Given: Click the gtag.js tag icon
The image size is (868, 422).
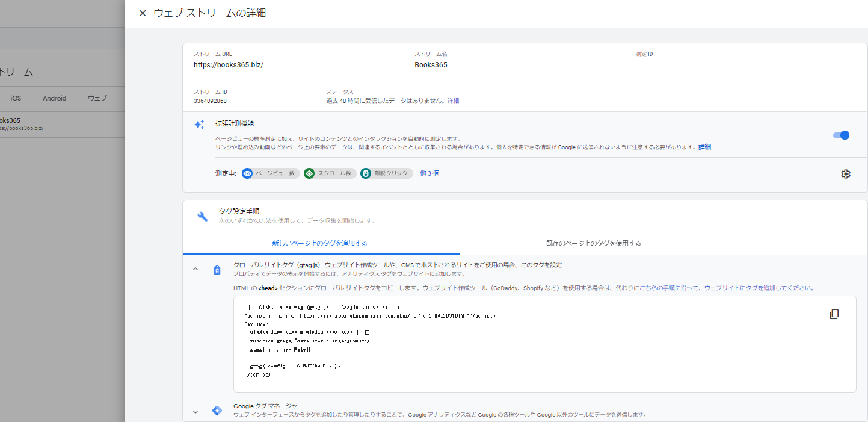Looking at the screenshot, I should pyautogui.click(x=217, y=269).
